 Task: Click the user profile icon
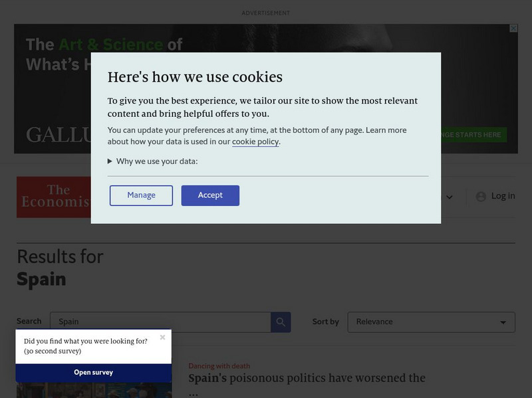pyautogui.click(x=481, y=197)
